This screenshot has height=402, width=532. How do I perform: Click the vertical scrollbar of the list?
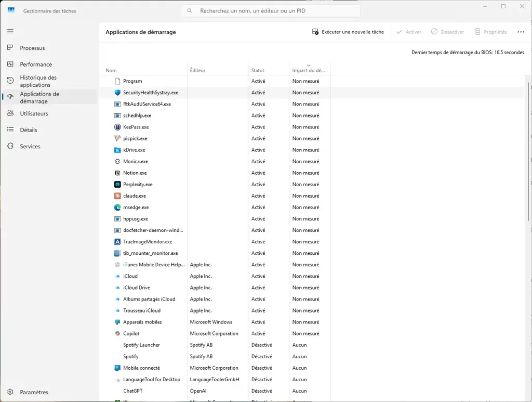coord(528,151)
